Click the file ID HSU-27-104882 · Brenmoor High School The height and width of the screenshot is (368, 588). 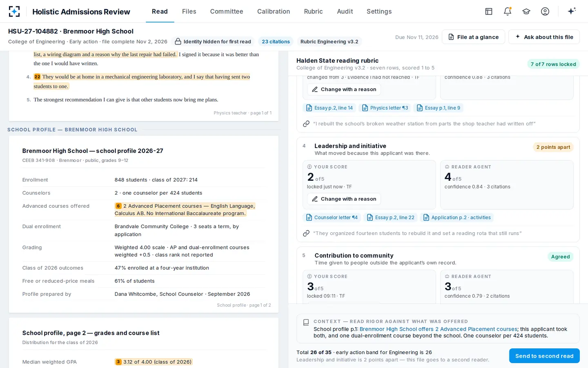[71, 31]
